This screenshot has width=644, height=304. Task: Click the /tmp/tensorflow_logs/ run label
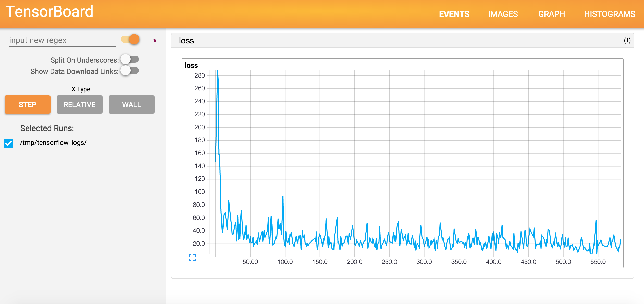pos(53,143)
